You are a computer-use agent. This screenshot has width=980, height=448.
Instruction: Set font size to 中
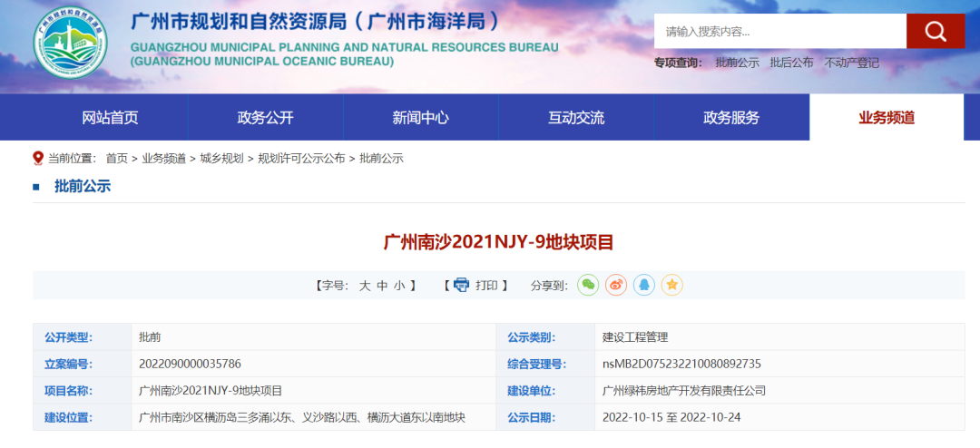click(x=383, y=286)
